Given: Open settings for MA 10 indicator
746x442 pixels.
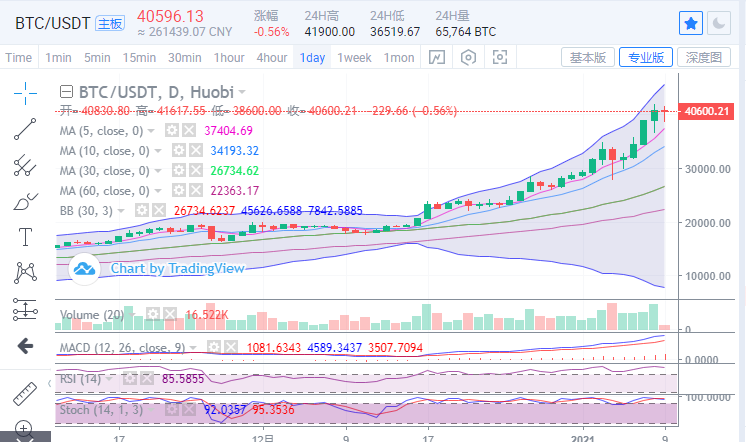Looking at the screenshot, I should [x=178, y=151].
